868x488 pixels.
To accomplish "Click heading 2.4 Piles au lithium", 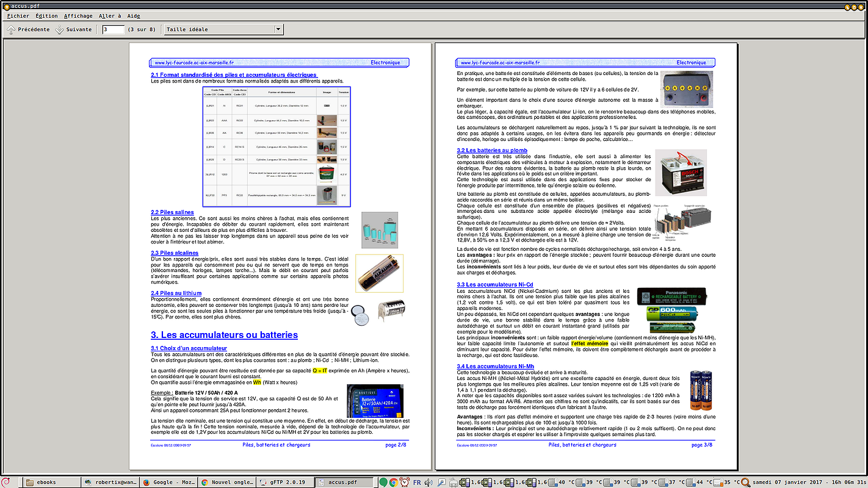I will click(176, 293).
